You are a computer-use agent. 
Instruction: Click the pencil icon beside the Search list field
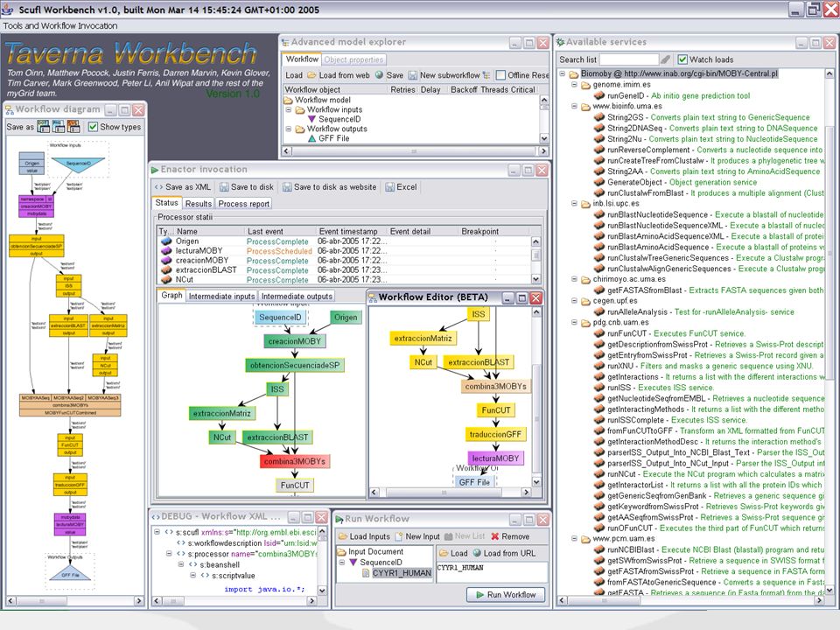click(665, 59)
